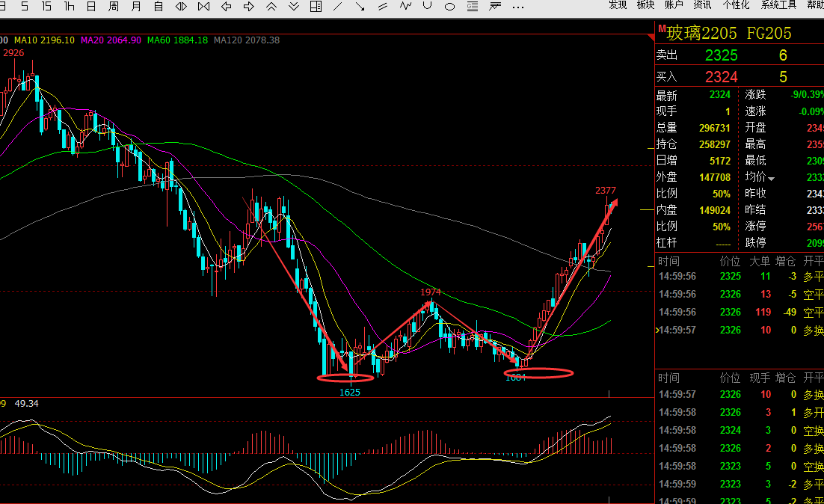Click the 玻璃2205 FG205 contract title
Screen dimensions: 824x504
(x=729, y=33)
